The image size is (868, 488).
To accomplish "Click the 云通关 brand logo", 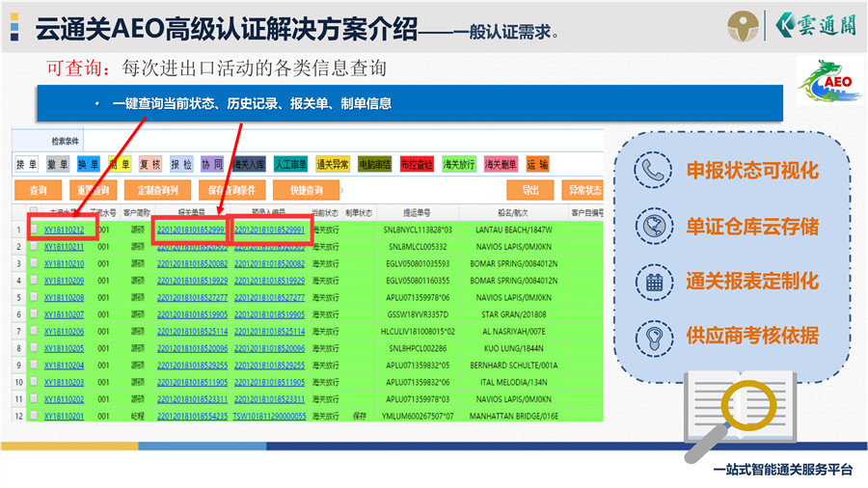I will (x=816, y=25).
